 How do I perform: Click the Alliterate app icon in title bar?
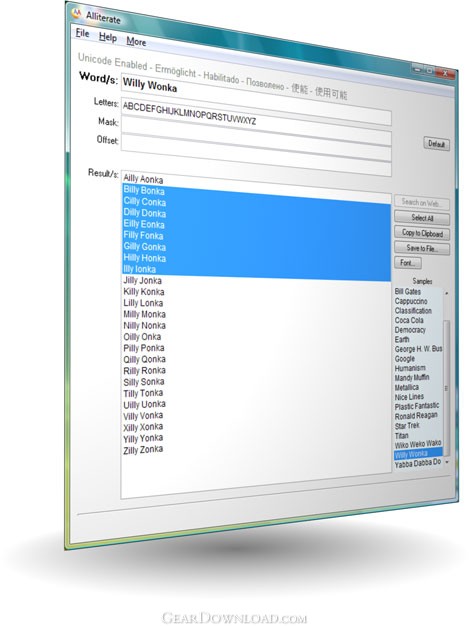point(76,14)
